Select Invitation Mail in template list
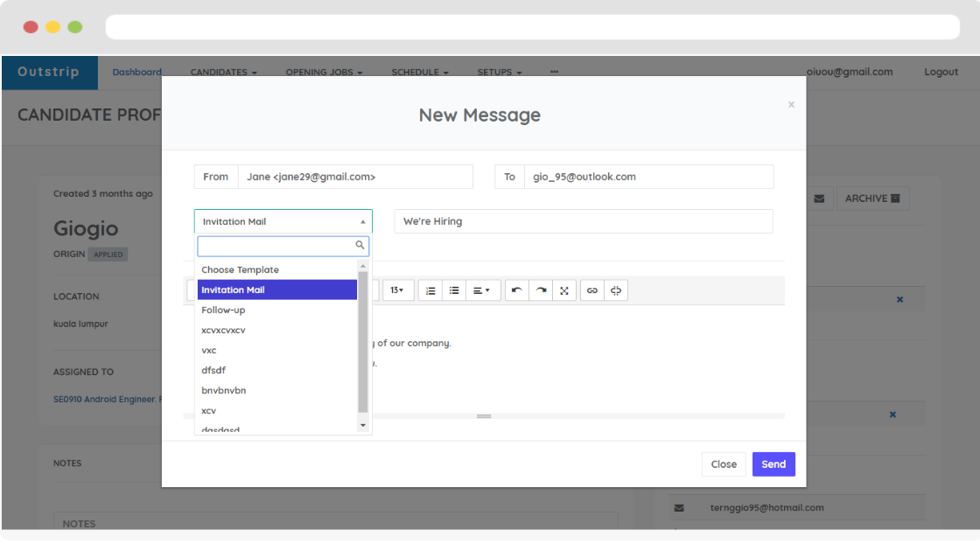This screenshot has width=980, height=551. (276, 289)
